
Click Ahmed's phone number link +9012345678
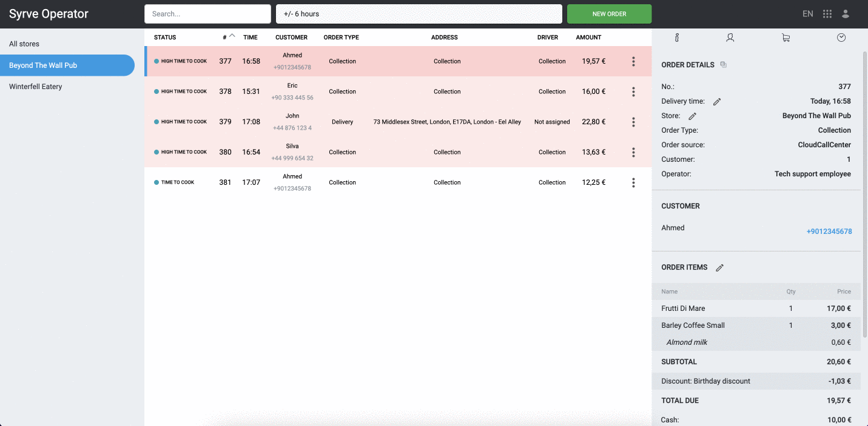[829, 231]
